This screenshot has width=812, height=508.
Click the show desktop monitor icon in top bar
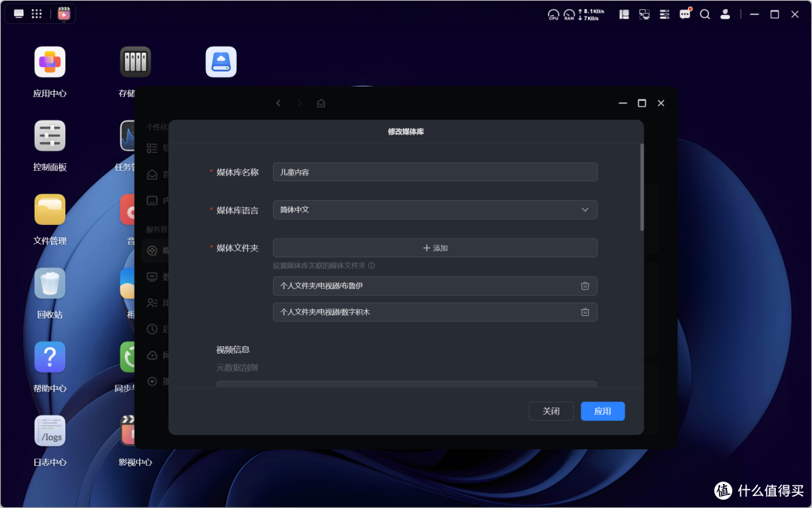pyautogui.click(x=19, y=14)
